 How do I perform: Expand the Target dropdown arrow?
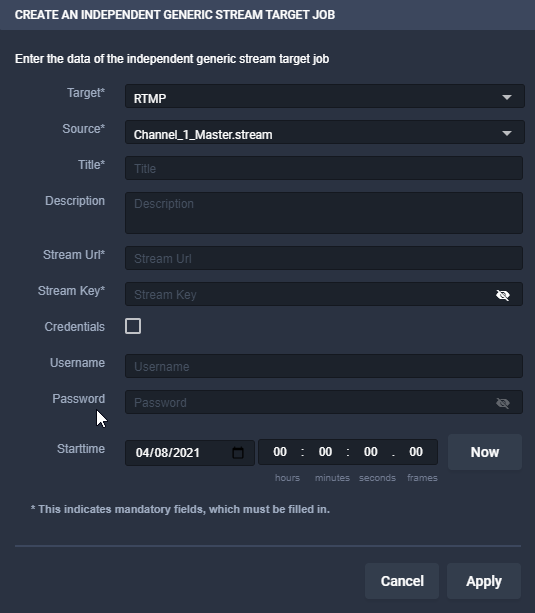(x=507, y=97)
